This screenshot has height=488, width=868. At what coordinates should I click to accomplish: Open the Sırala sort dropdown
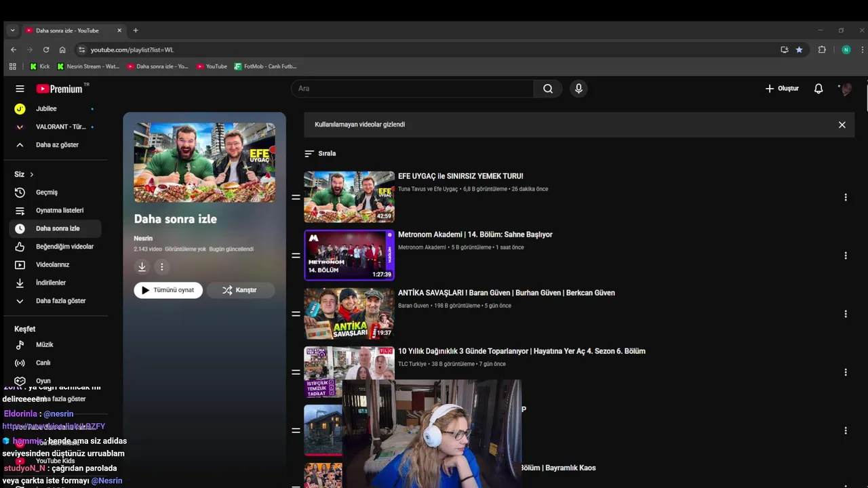pos(320,154)
